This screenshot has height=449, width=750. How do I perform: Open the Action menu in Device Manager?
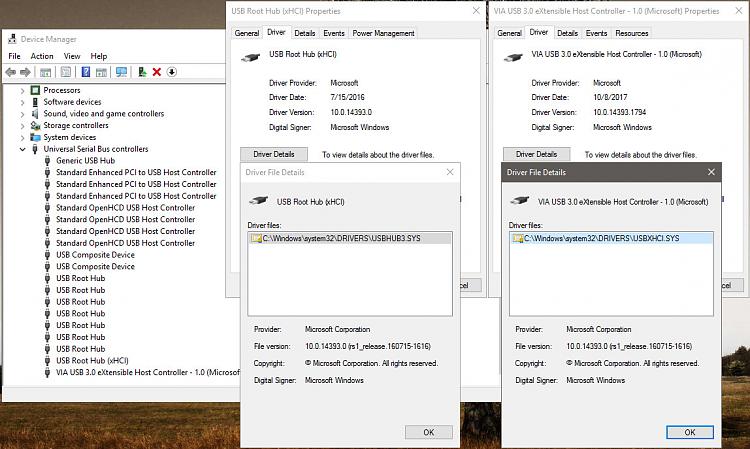pos(42,56)
